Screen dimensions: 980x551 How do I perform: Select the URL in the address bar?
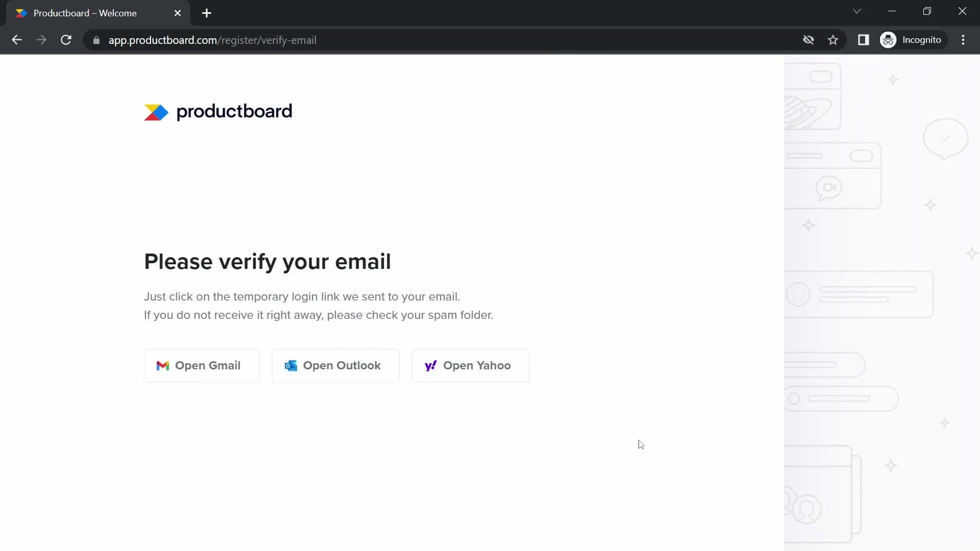(x=212, y=40)
